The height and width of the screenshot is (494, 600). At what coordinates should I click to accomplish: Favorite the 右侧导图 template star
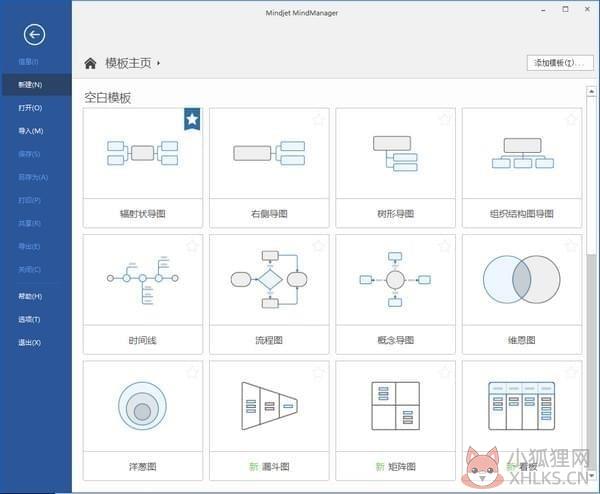click(319, 120)
